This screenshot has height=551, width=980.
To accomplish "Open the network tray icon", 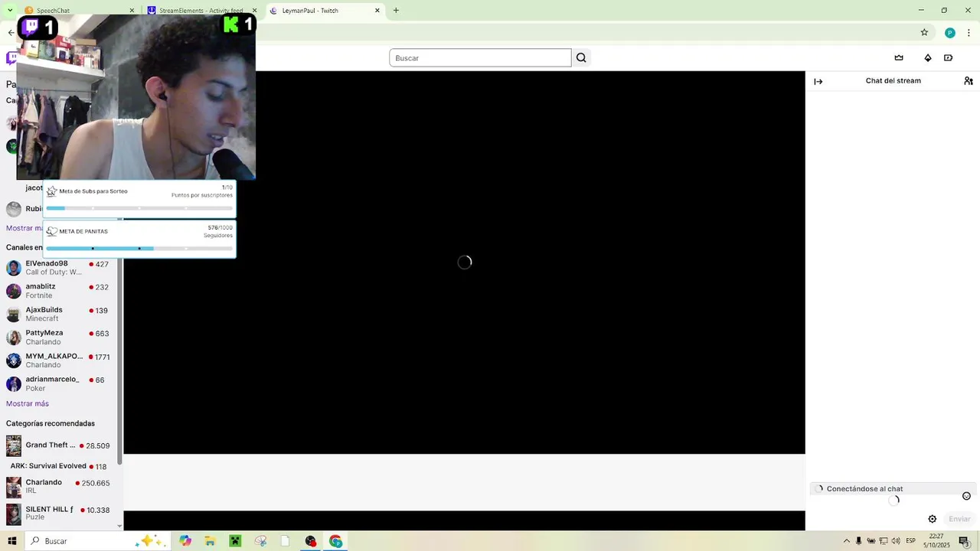I will pyautogui.click(x=883, y=541).
